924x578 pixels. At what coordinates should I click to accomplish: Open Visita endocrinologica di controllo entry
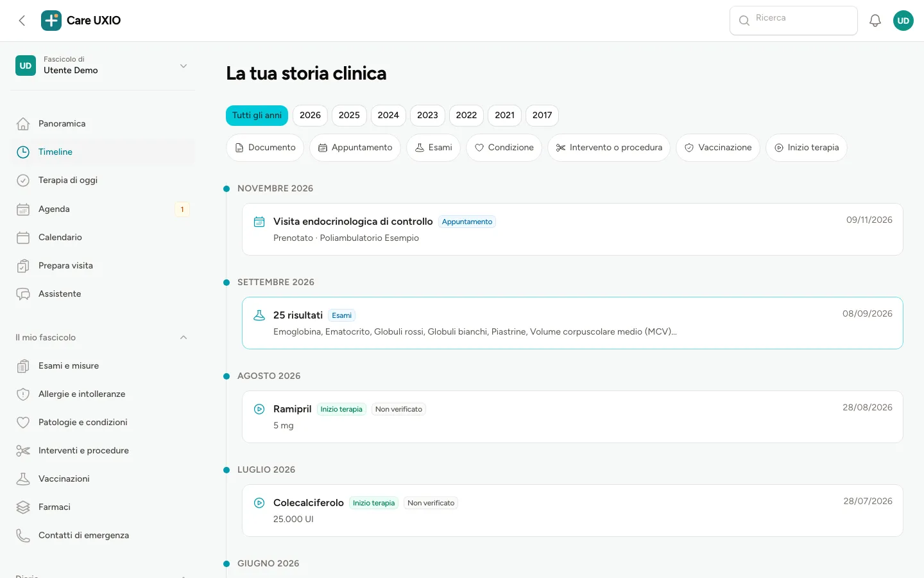pos(572,229)
